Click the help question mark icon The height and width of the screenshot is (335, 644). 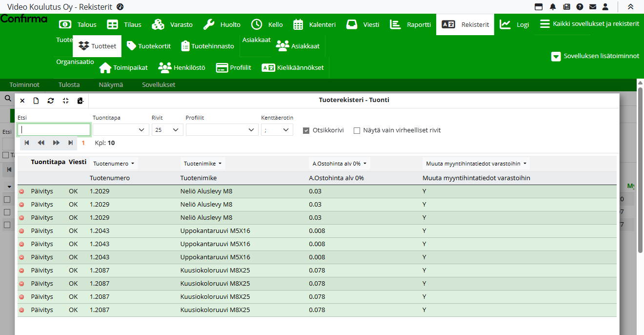[x=580, y=7]
